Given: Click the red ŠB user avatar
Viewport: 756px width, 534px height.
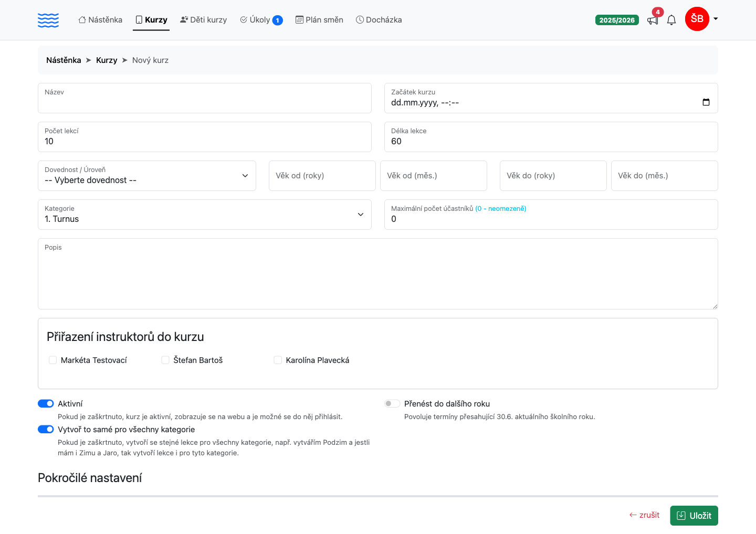Looking at the screenshot, I should tap(697, 19).
